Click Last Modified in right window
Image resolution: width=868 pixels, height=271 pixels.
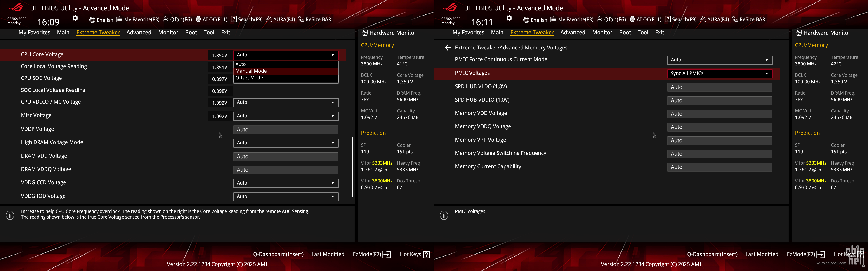[x=762, y=255]
